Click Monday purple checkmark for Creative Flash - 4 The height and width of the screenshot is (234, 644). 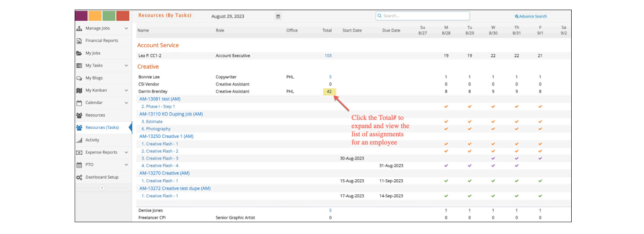[x=446, y=166]
